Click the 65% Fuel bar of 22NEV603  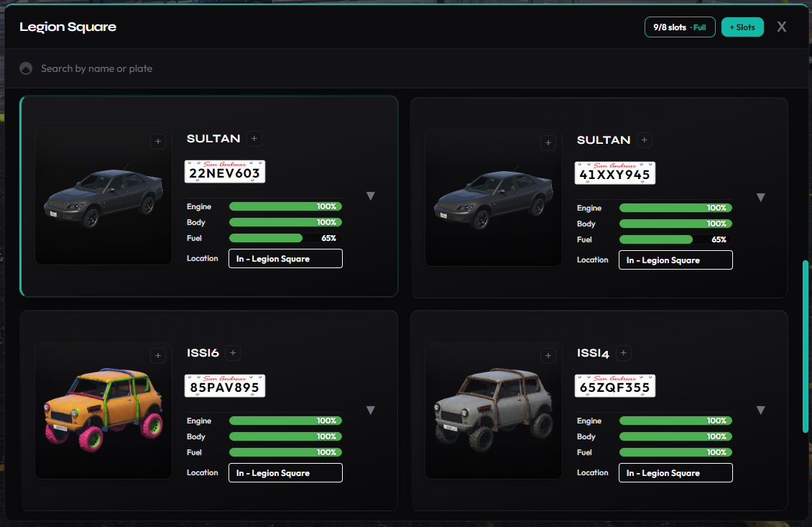tap(285, 238)
